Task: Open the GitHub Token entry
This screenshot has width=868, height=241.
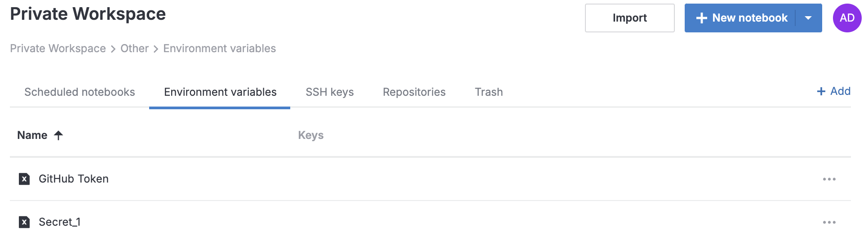Action: [74, 179]
